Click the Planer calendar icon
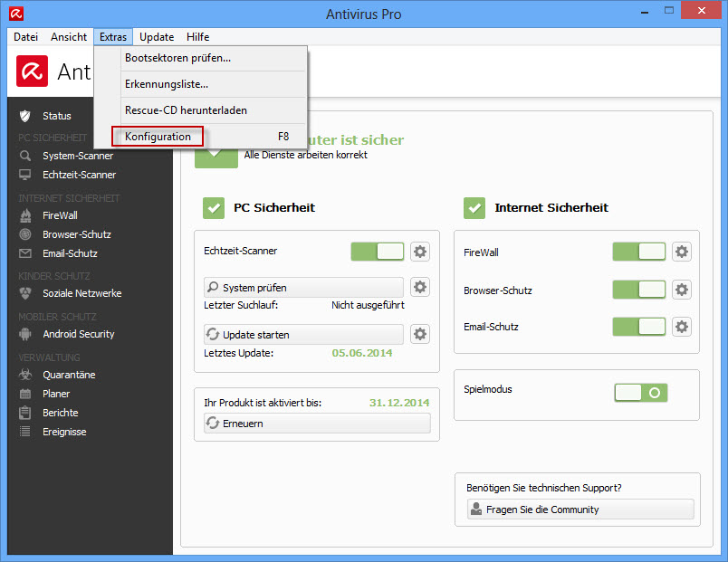Screen dimensions: 728x562 coord(25,394)
